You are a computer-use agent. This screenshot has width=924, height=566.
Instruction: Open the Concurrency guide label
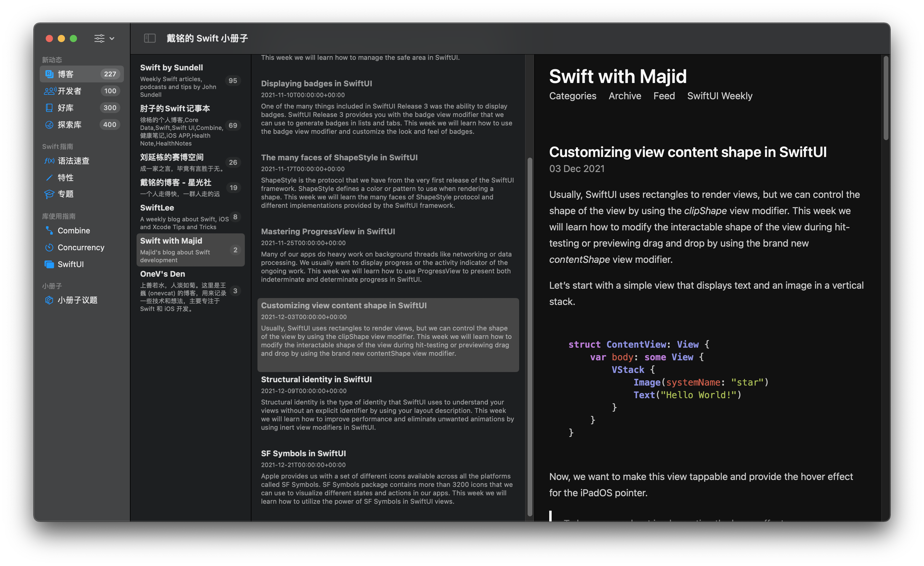pos(81,248)
